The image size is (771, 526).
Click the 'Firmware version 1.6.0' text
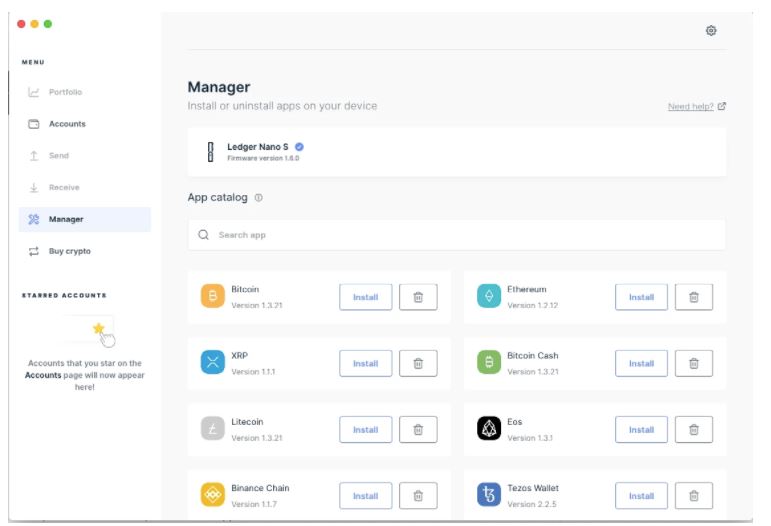point(263,158)
